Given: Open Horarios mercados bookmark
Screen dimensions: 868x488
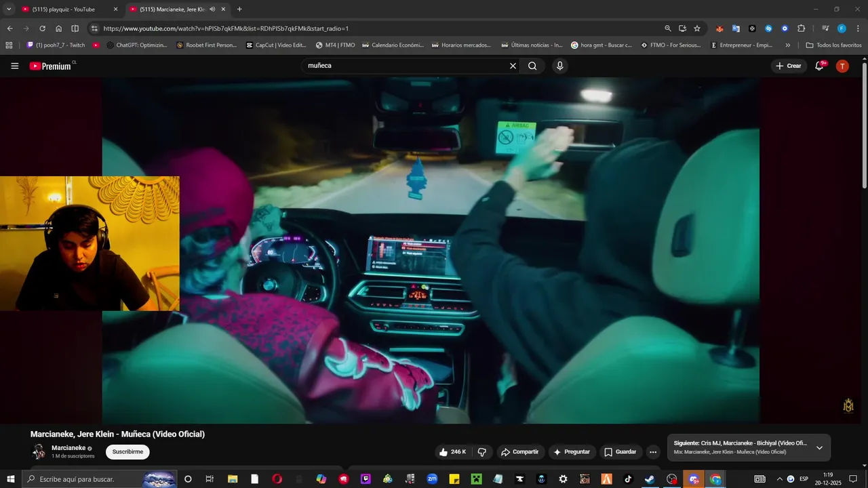Looking at the screenshot, I should click(462, 45).
